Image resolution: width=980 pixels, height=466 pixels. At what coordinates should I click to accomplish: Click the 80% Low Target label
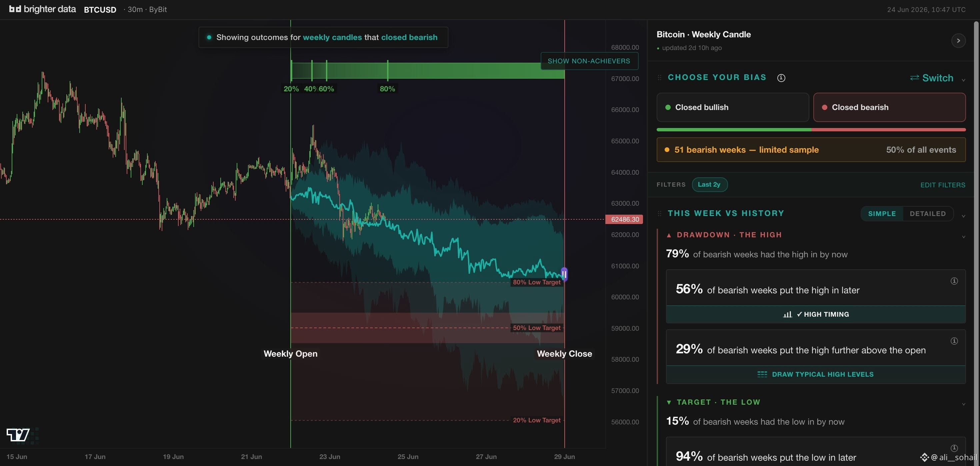[x=536, y=282]
